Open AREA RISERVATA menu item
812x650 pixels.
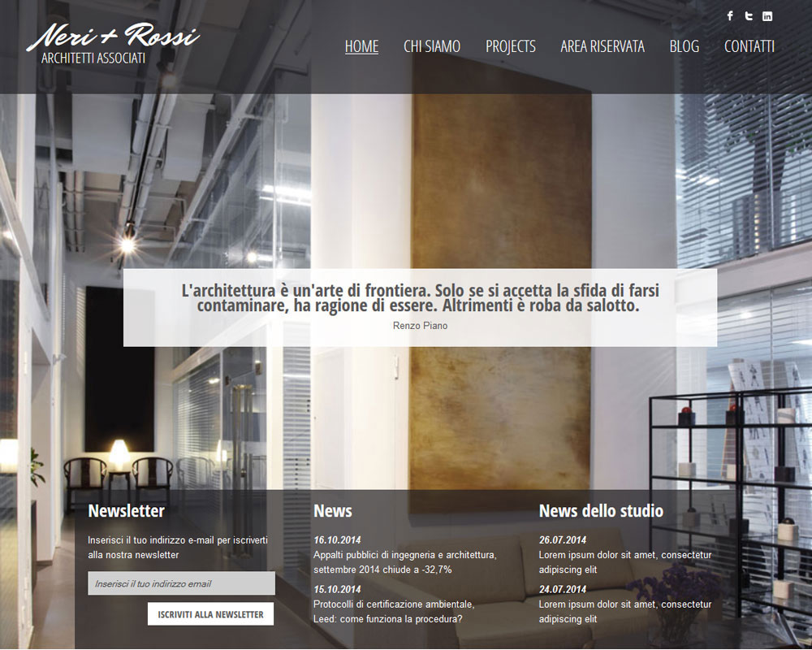coord(603,46)
